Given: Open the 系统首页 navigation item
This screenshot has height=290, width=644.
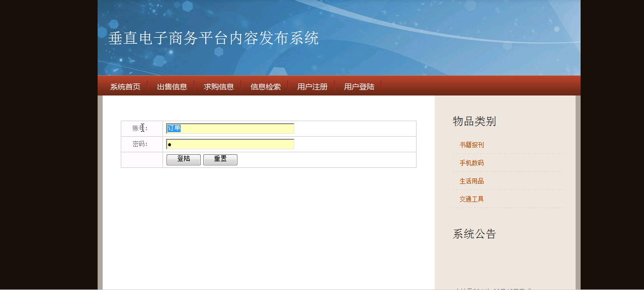Looking at the screenshot, I should [125, 87].
